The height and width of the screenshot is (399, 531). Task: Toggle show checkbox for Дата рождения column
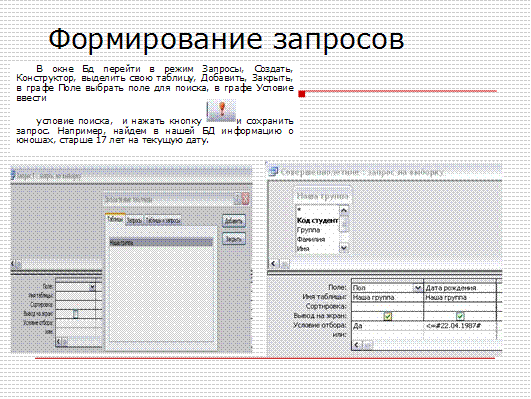pos(460,316)
